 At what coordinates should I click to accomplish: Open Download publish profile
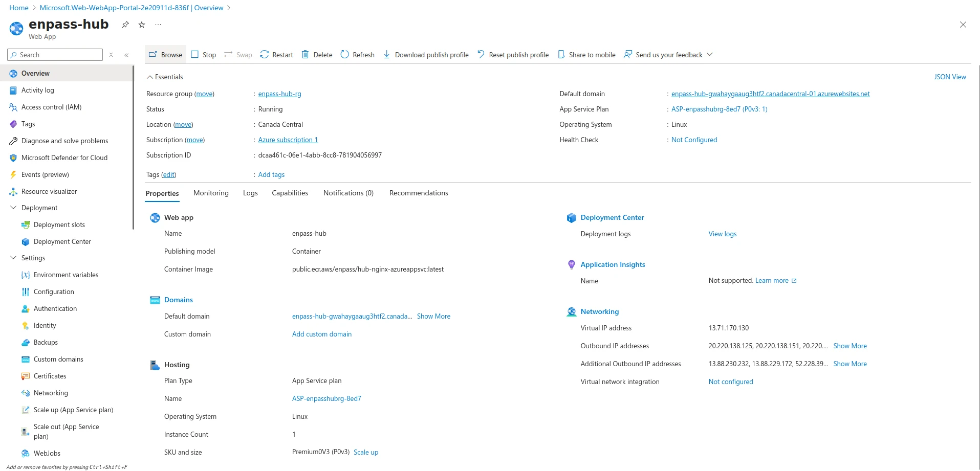(426, 55)
